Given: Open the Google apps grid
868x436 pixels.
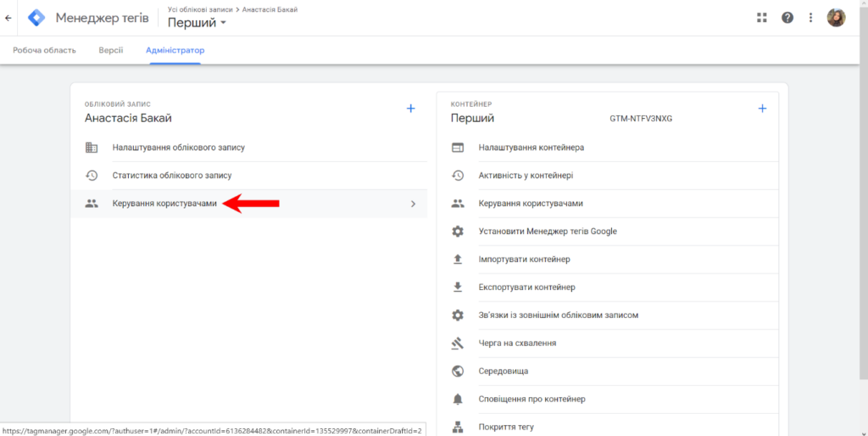Looking at the screenshot, I should 761,18.
